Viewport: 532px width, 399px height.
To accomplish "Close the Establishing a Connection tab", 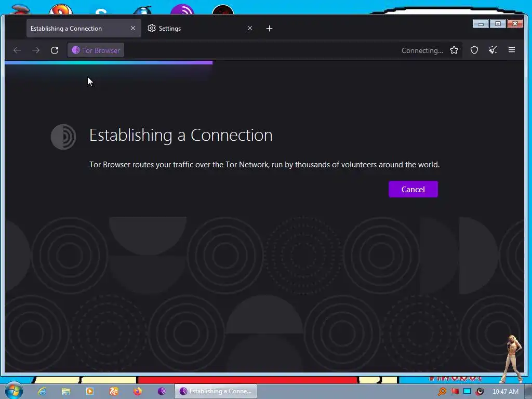I will click(x=133, y=28).
